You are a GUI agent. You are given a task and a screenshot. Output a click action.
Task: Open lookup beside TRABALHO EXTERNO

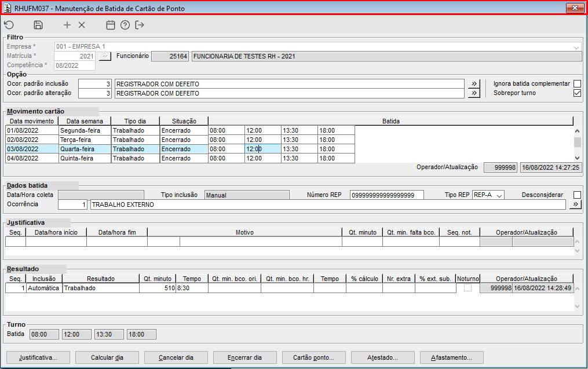575,204
